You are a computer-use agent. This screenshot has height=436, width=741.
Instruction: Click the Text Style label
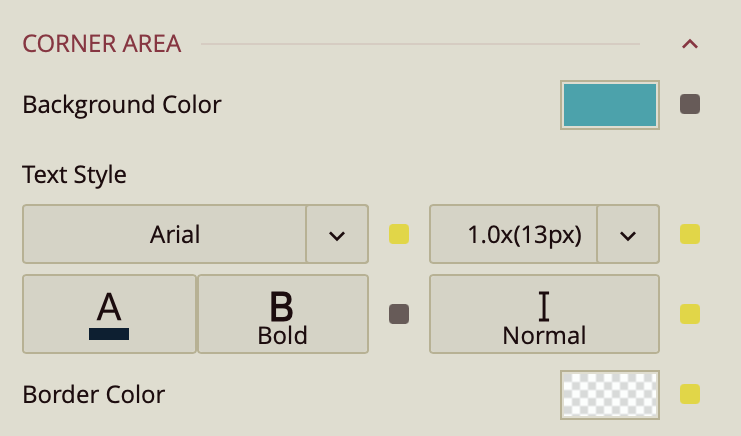point(74,175)
